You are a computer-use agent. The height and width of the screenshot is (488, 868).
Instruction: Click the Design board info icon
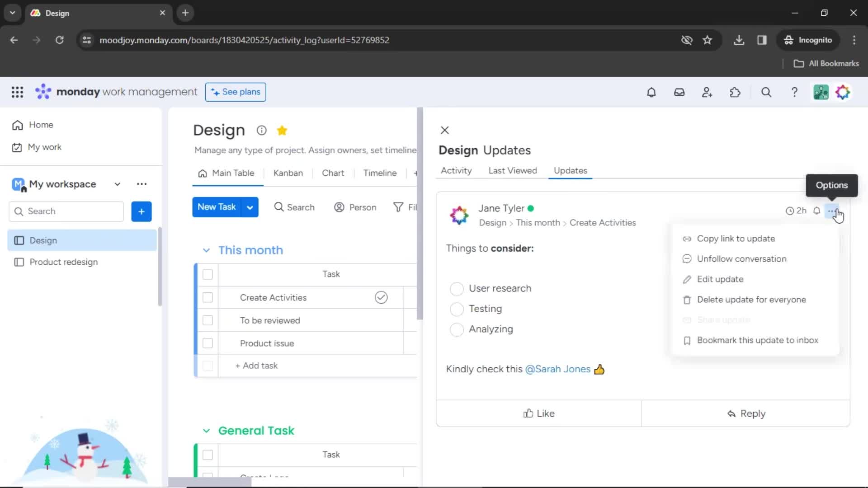point(261,131)
